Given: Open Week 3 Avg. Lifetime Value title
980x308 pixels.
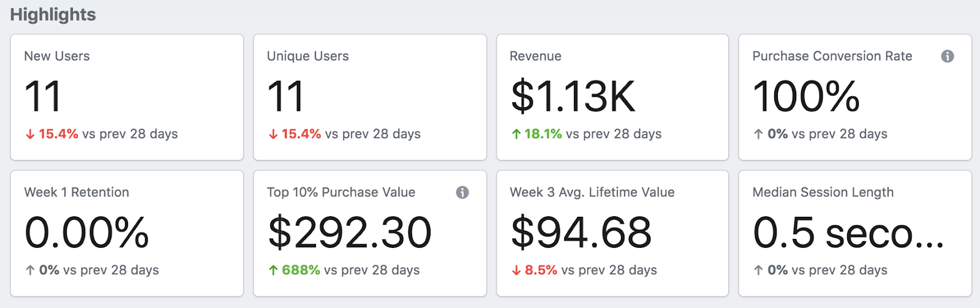Looking at the screenshot, I should coord(592,192).
